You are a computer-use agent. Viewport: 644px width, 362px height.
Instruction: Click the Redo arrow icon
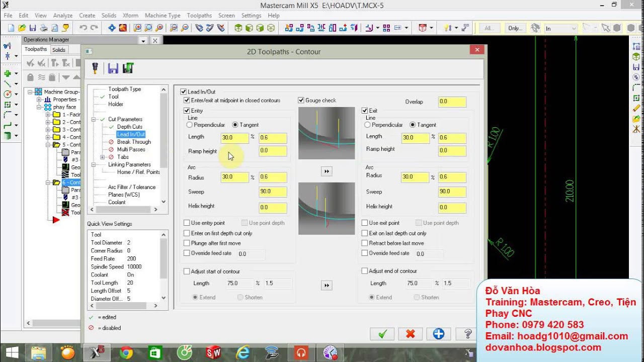pyautogui.click(x=94, y=28)
